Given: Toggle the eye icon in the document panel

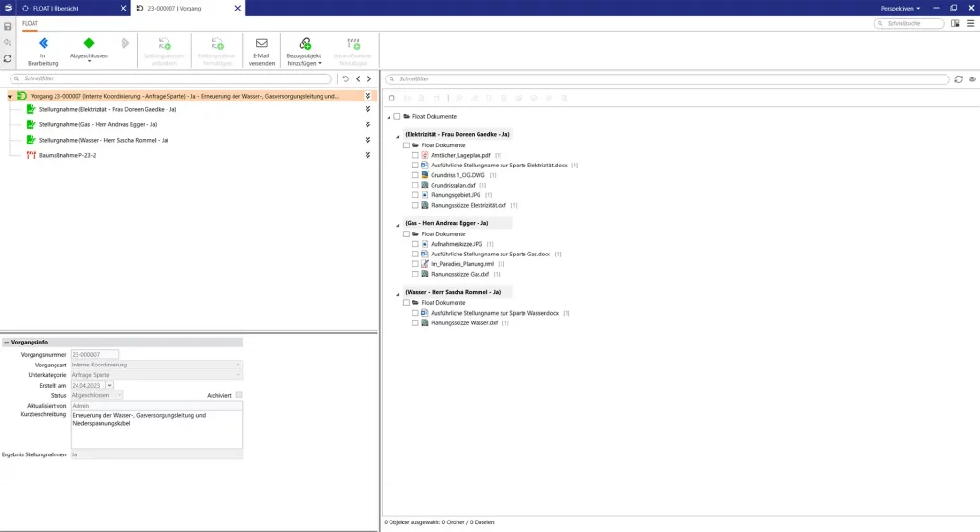Looking at the screenshot, I should [971, 78].
